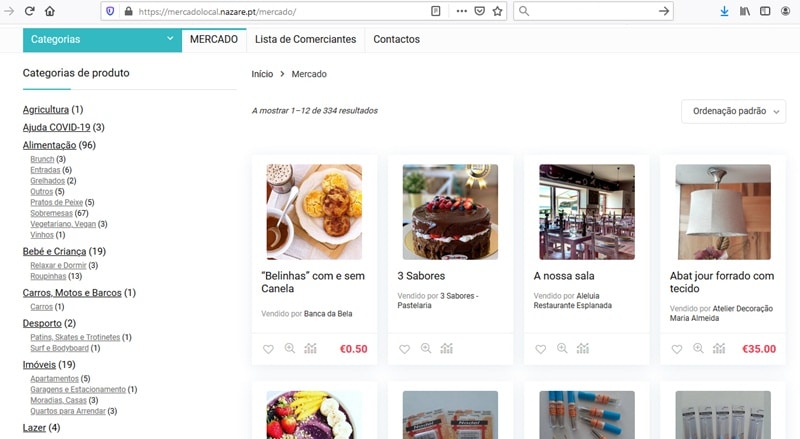
Task: Open Lista de Comerciantes tab
Action: pos(305,40)
